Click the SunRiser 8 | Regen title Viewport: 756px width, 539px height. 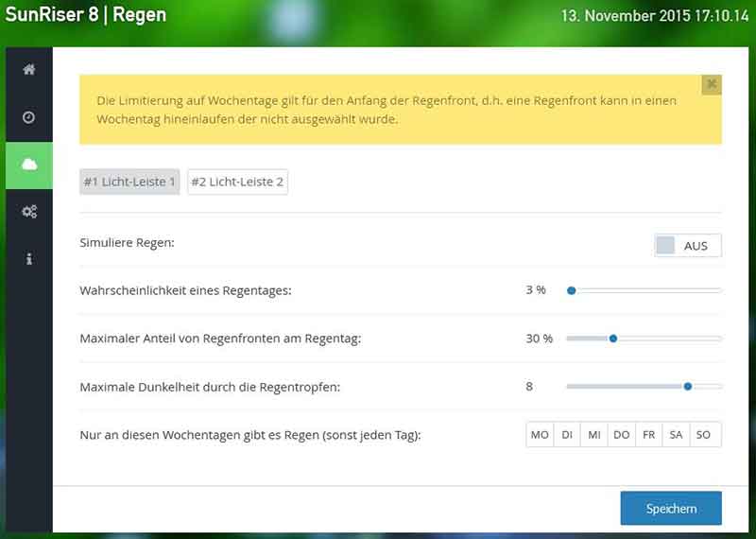pos(86,14)
